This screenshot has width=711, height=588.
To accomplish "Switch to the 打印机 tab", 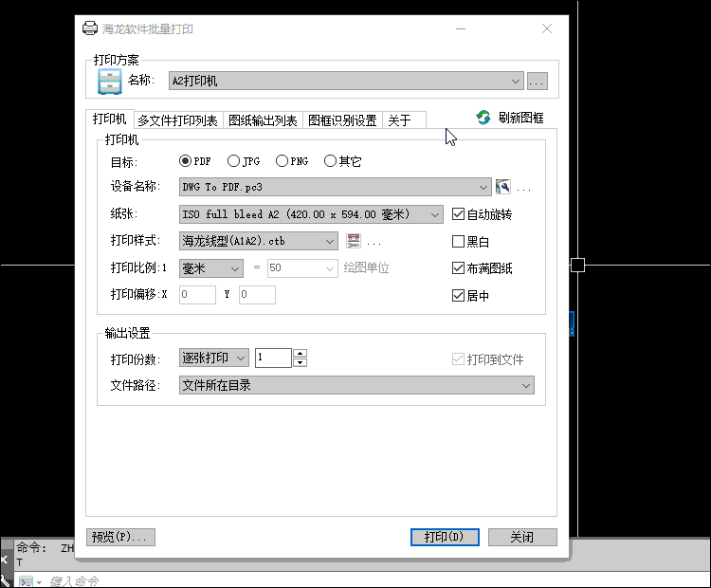I will click(x=109, y=119).
